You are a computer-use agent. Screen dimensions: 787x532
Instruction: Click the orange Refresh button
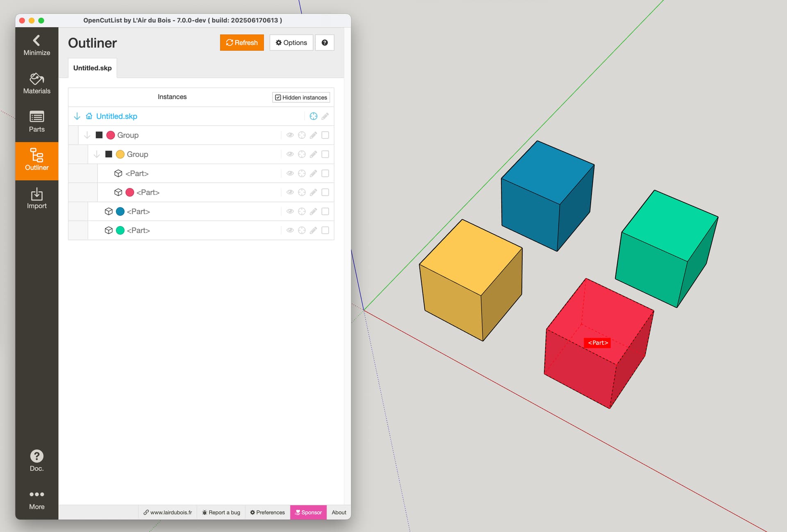click(x=242, y=43)
